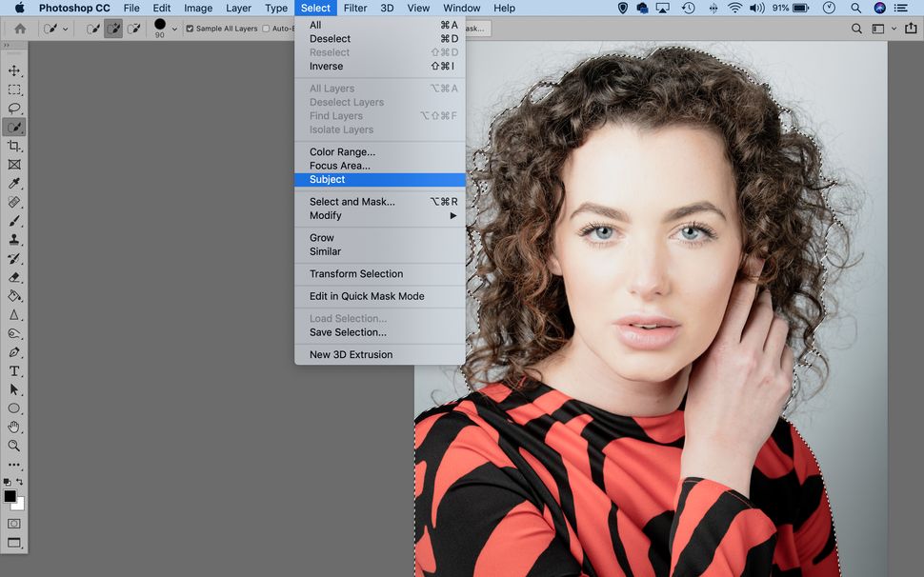Select the Path Selection arrow tool
The image size is (924, 577).
14,389
